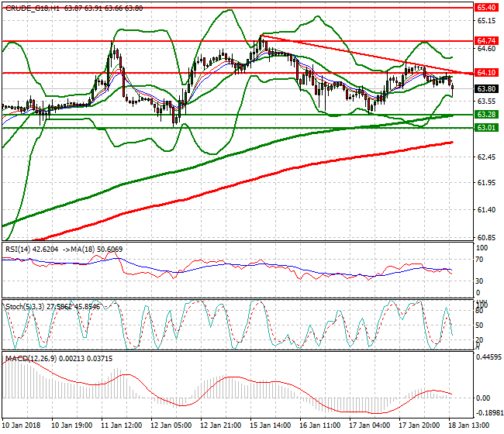
Task: Click the 63.55 price axis value
Action: 486,102
